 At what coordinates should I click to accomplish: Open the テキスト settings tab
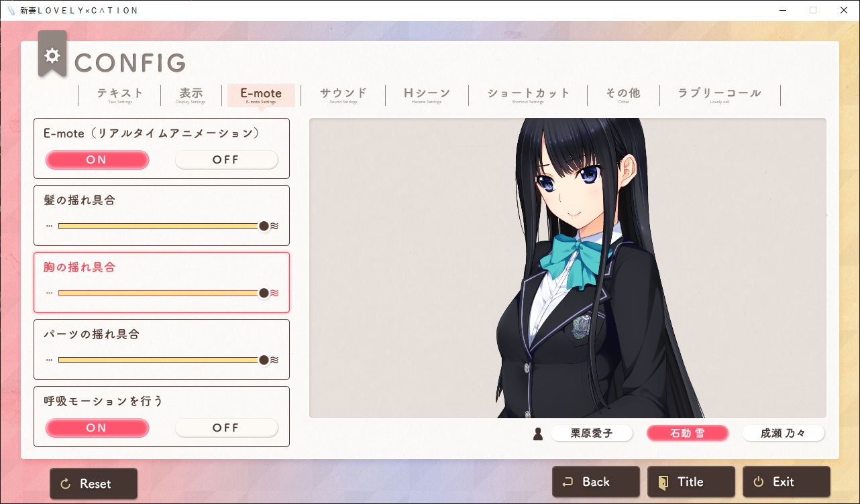120,95
